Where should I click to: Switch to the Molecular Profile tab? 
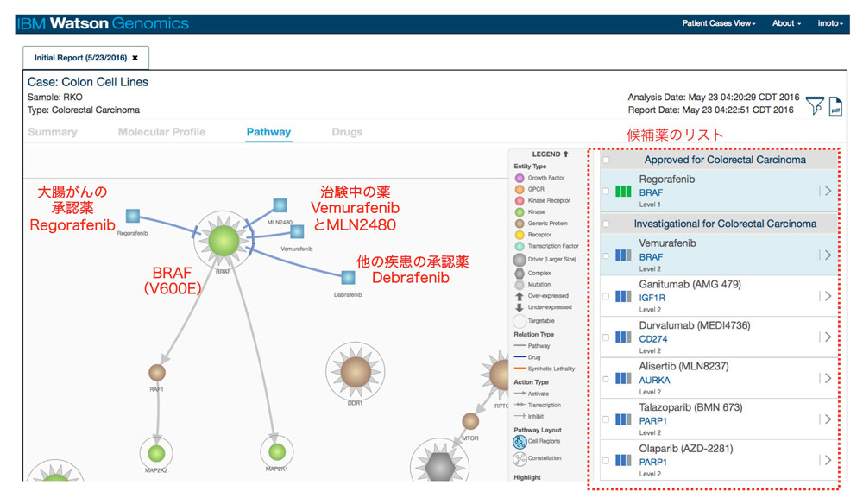point(162,132)
